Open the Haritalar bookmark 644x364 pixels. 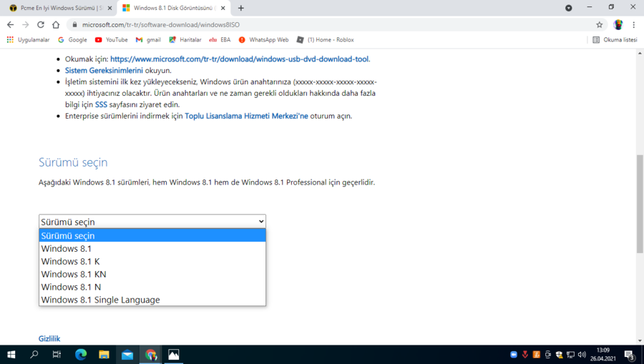[185, 40]
